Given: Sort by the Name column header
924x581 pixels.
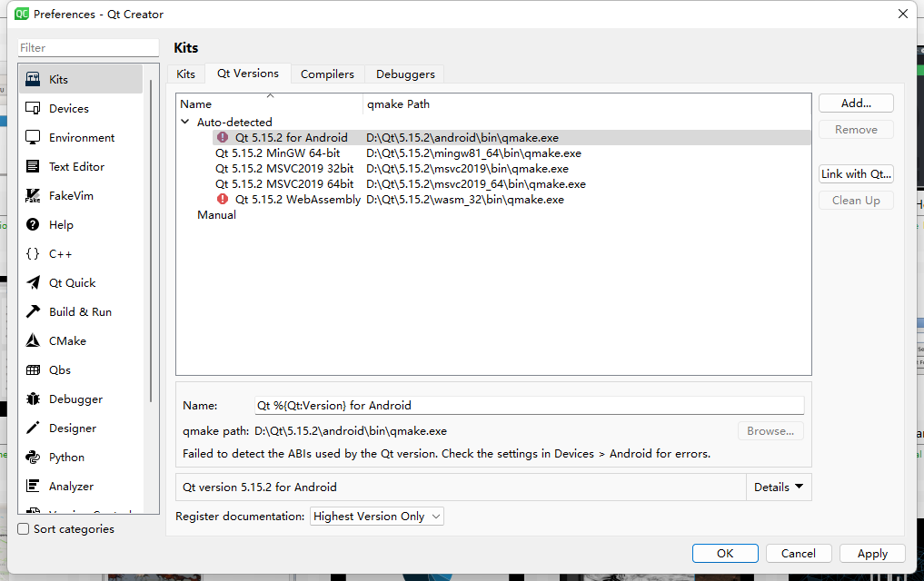Looking at the screenshot, I should (x=269, y=103).
